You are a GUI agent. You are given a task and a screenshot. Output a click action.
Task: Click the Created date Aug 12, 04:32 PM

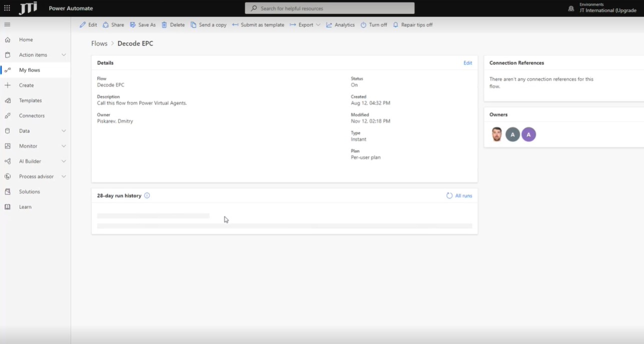pos(371,103)
